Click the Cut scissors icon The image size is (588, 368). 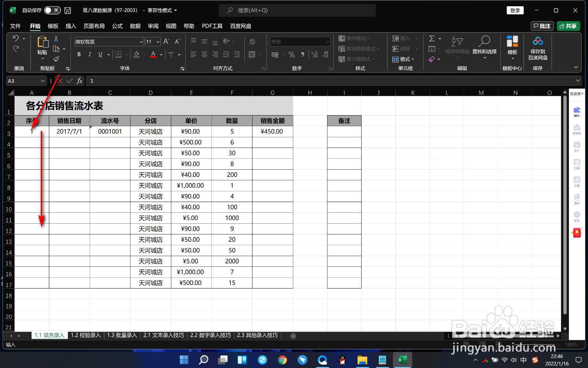click(56, 38)
